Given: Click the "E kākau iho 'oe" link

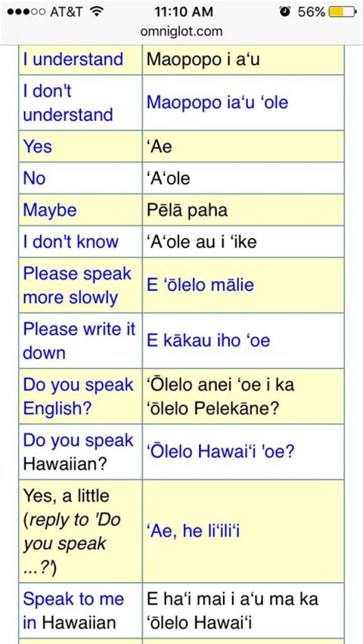Looking at the screenshot, I should point(208,340).
